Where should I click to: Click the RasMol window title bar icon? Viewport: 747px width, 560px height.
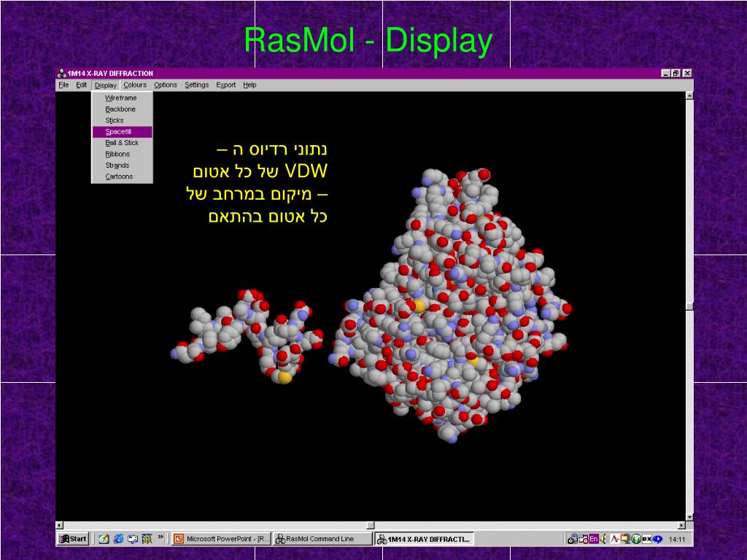pos(61,74)
